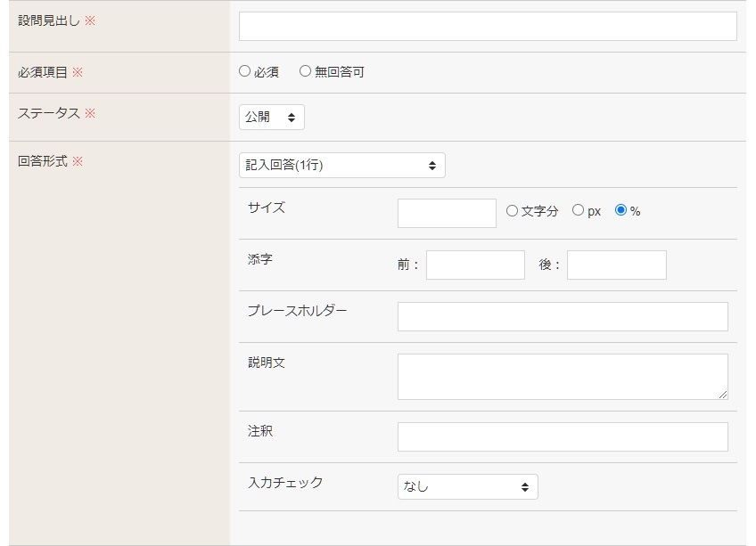Expand the 回答形式 dropdown showing 記入回答(1行)
Image resolution: width=756 pixels, height=546 pixels.
(x=342, y=165)
